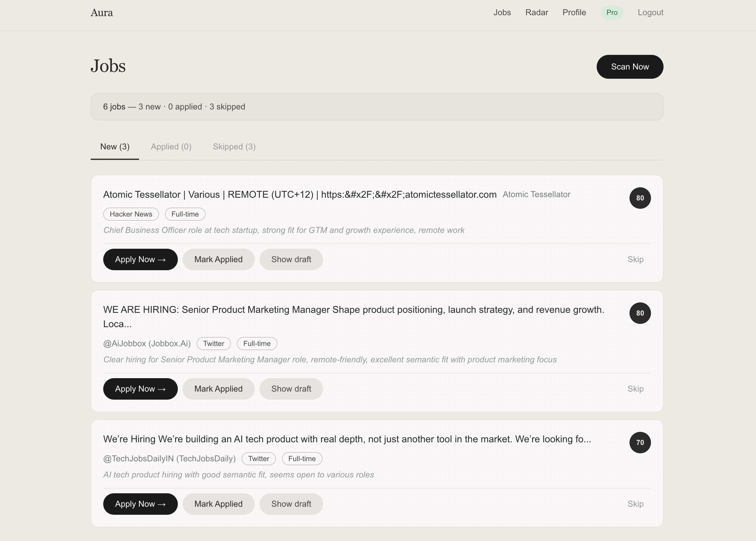Viewport: 756px width, 541px height.
Task: Open the Radar page from navigation
Action: 536,13
